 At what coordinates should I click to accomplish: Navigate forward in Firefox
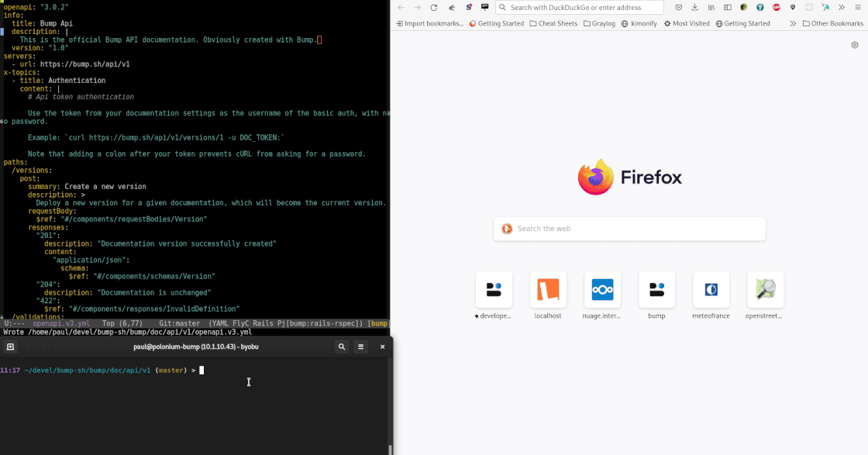pos(418,8)
